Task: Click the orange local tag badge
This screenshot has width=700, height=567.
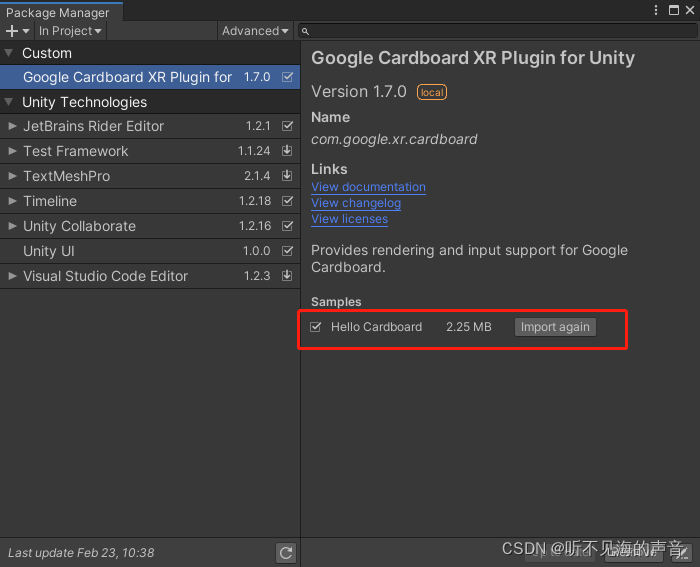Action: [432, 92]
